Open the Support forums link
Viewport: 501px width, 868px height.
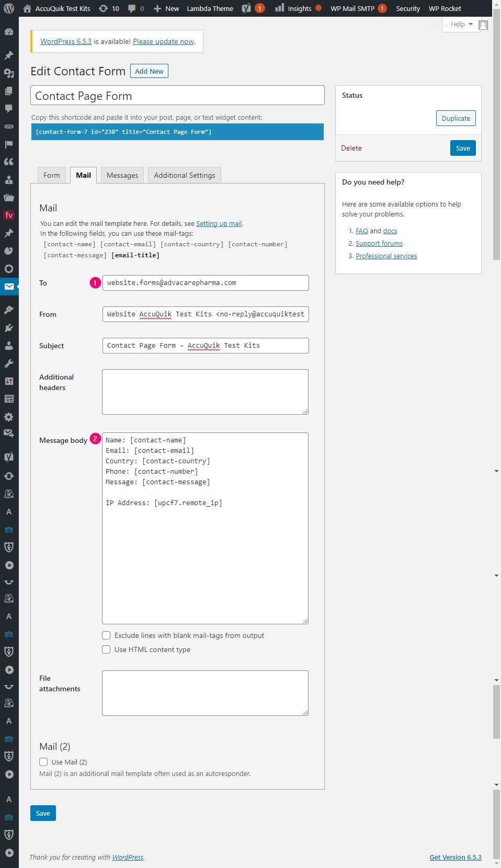click(379, 243)
